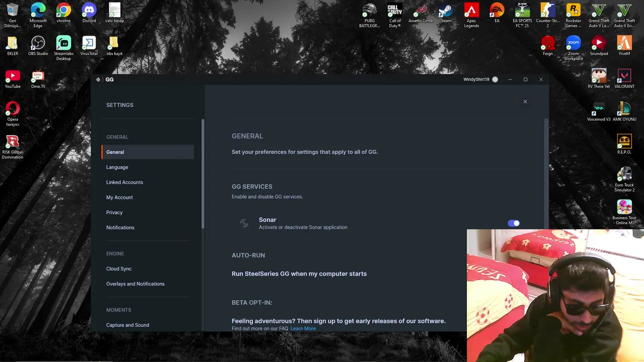Click 'Run SteelSeries GG when my computer starts' text

pos(299,274)
